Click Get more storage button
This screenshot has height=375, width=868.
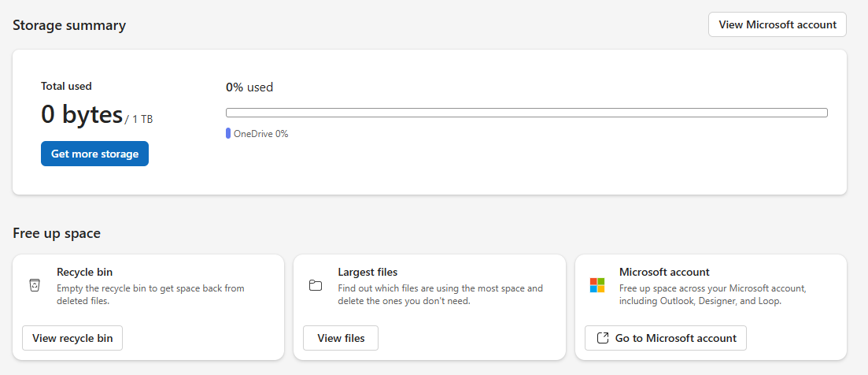94,154
